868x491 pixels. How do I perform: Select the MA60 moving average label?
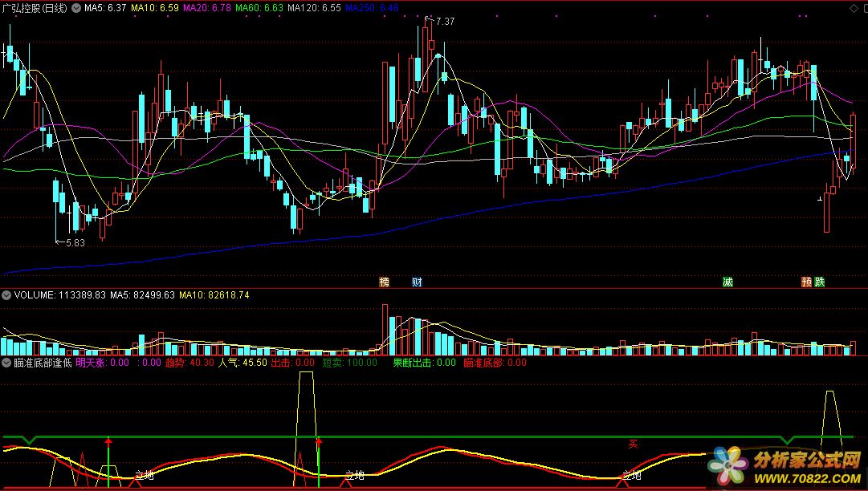coord(259,8)
